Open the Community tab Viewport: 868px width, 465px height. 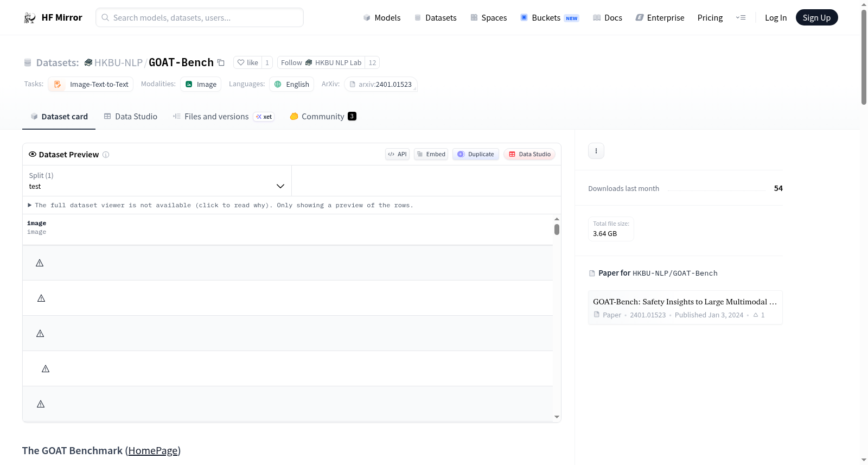323,117
